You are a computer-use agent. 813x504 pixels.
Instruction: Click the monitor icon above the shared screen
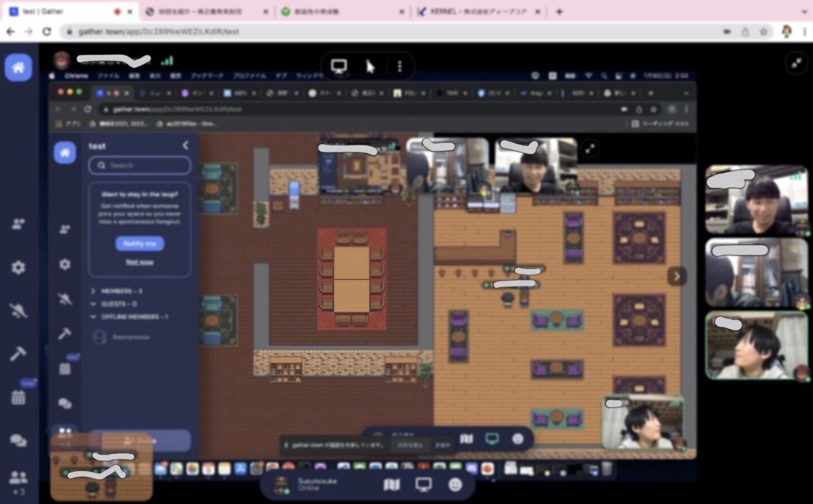[x=339, y=66]
